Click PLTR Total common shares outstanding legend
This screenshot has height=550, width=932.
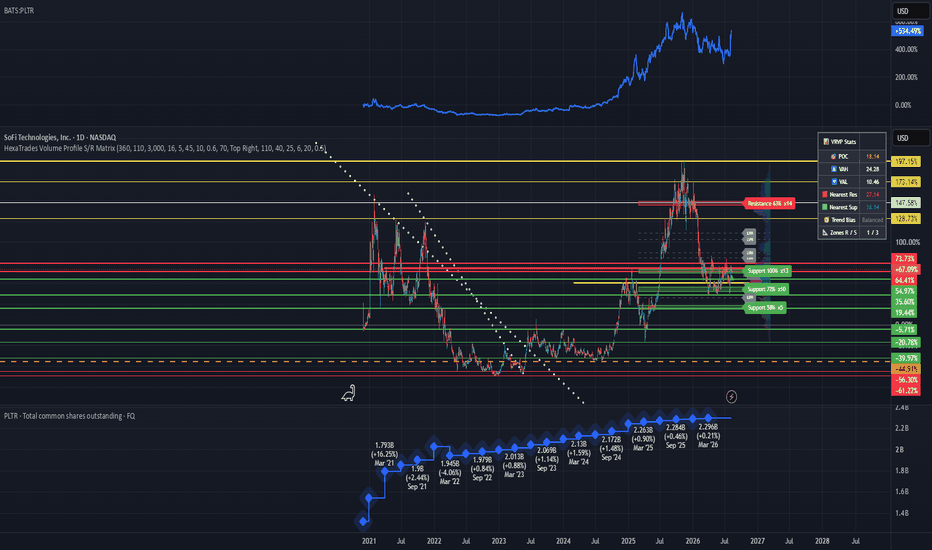[70, 416]
